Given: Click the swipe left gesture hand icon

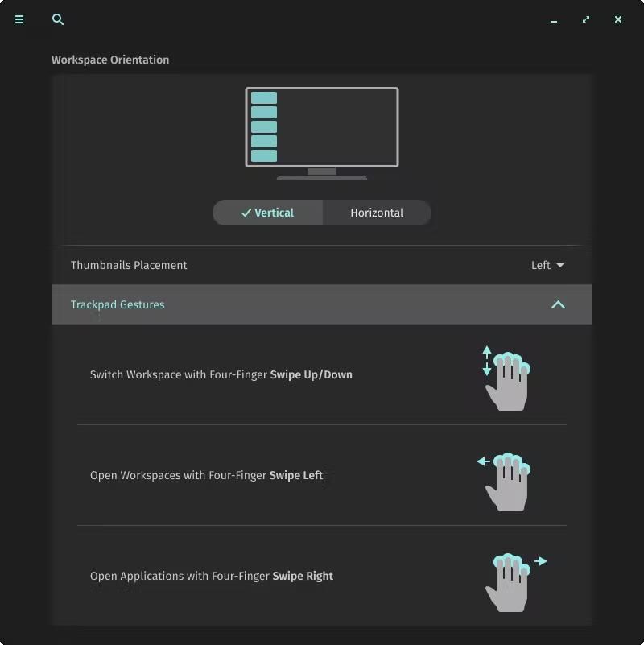Looking at the screenshot, I should coord(509,481).
